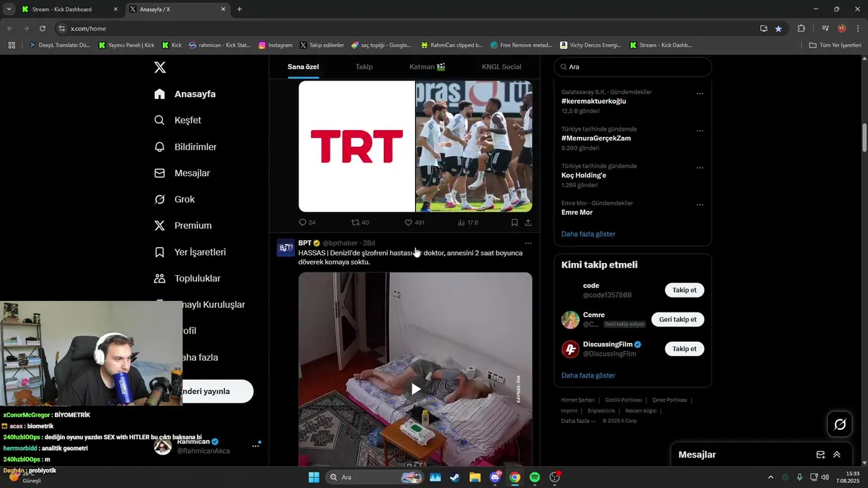Switch to Sana özel tab
This screenshot has height=488, width=868.
pos(303,67)
